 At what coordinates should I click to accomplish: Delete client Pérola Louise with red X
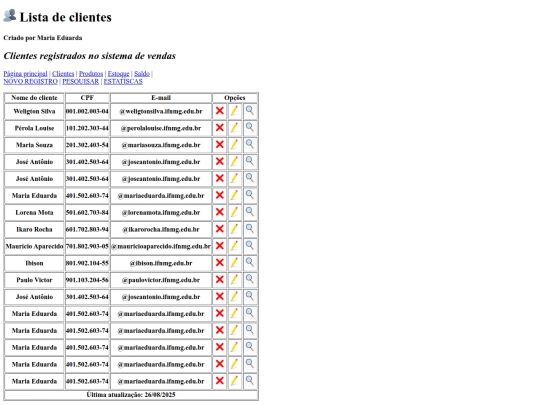click(220, 128)
